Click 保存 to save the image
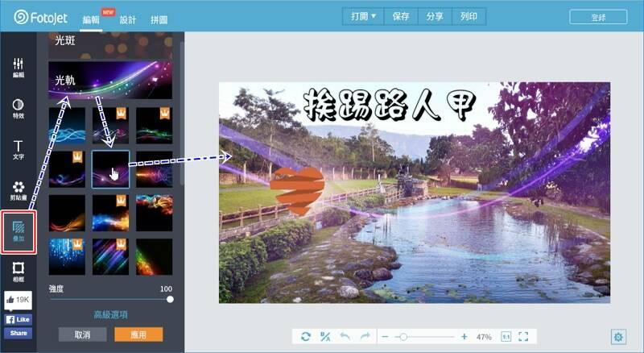The width and height of the screenshot is (644, 353). [401, 16]
